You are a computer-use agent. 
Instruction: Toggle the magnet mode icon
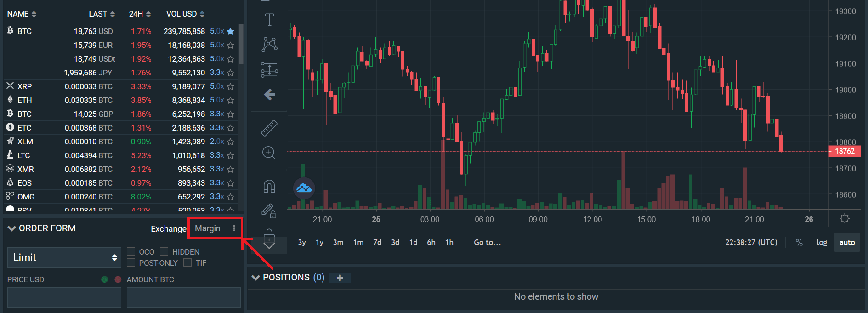(269, 186)
